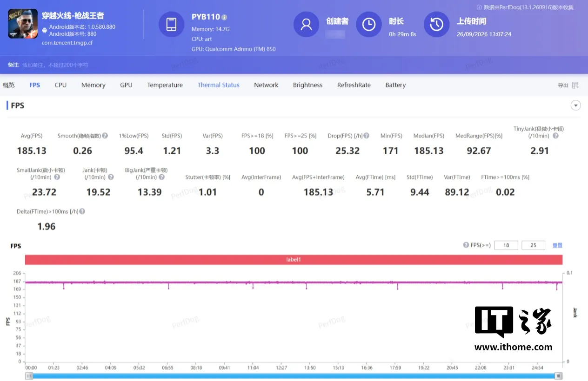Switch to the Network tab
The height and width of the screenshot is (381, 588).
coord(266,85)
